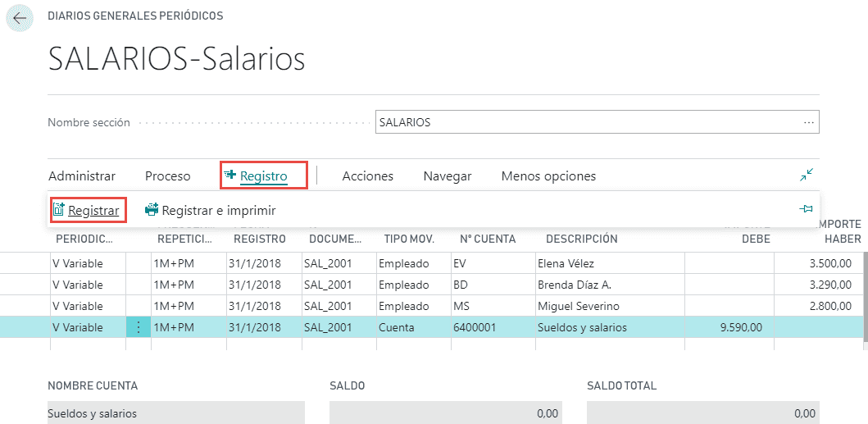This screenshot has height=424, width=868.
Task: Select the Registro menu
Action: click(263, 176)
